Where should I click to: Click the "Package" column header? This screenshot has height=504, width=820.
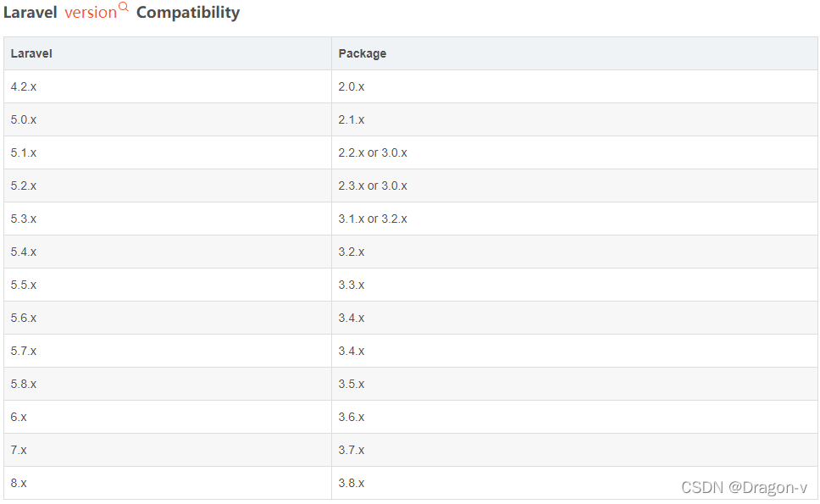363,53
